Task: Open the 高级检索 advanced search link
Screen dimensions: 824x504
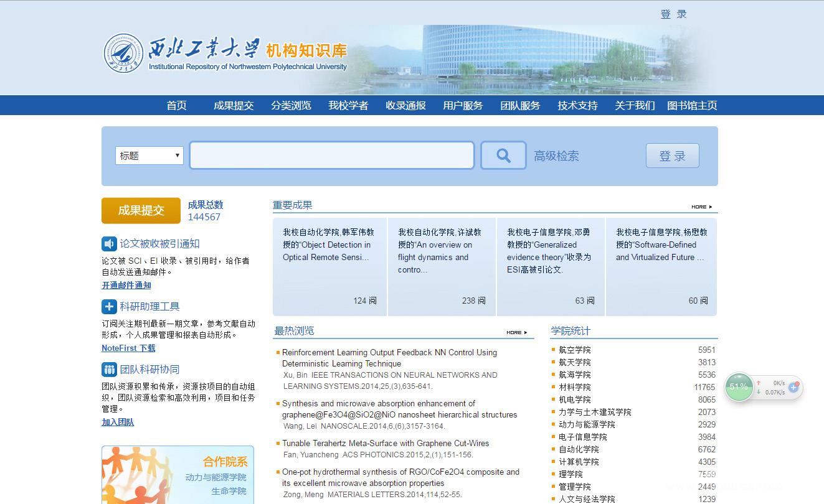Action: (556, 156)
